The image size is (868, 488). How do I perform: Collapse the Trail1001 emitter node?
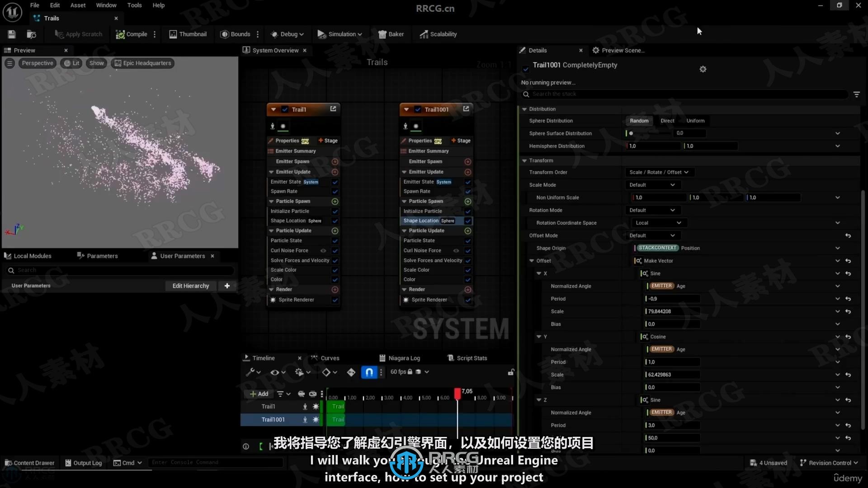[x=406, y=109]
